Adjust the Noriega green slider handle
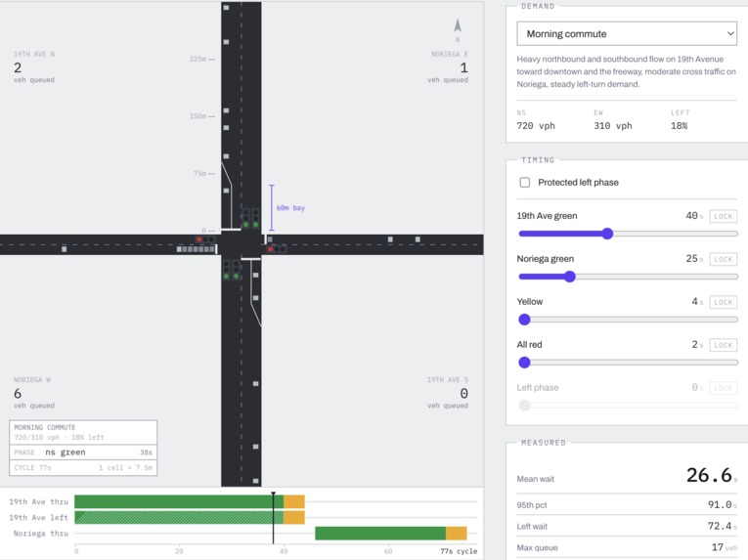Viewport: 748px width, 560px height. point(570,277)
